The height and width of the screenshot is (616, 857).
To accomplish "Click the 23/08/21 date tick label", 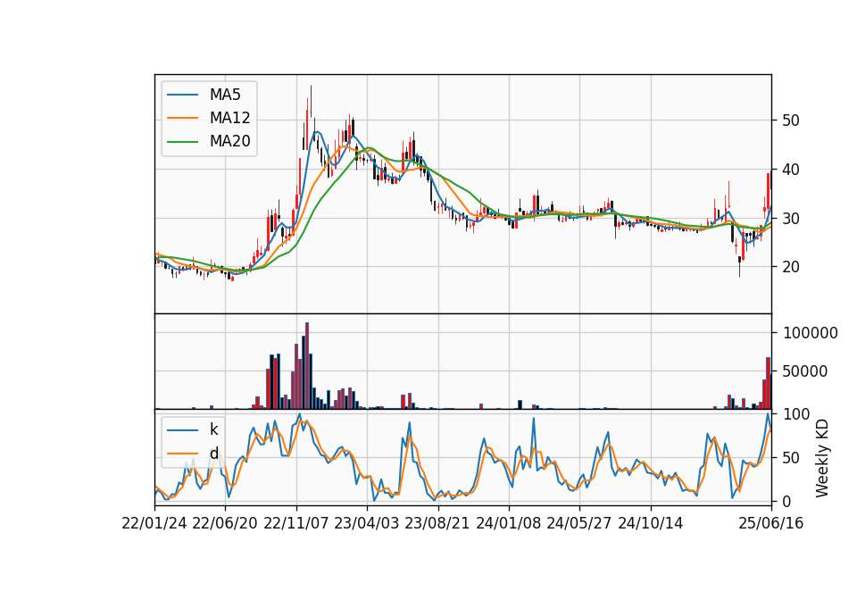I will [x=437, y=523].
